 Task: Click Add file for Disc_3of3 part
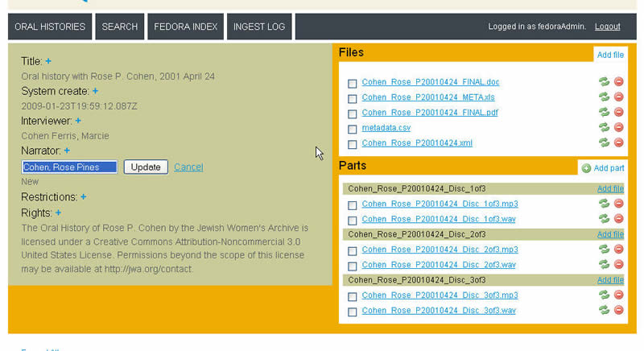click(x=610, y=279)
